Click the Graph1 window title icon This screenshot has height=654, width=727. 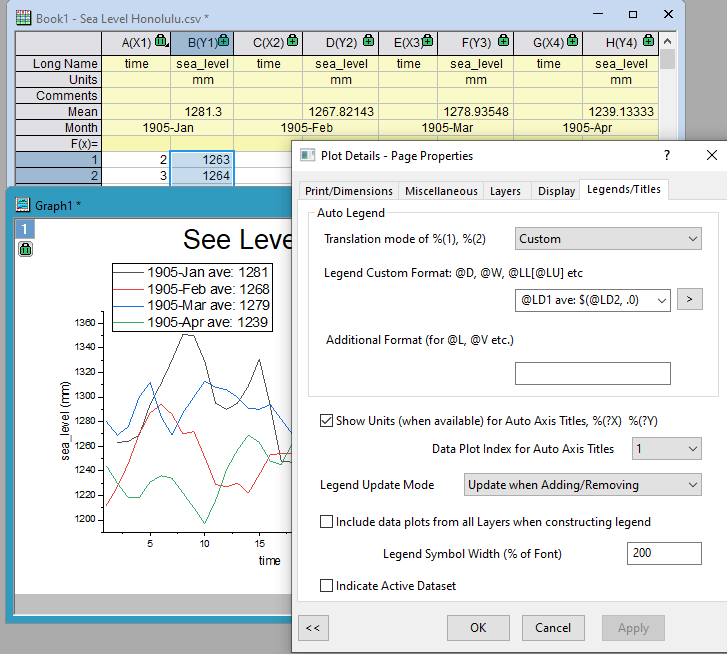coord(22,205)
